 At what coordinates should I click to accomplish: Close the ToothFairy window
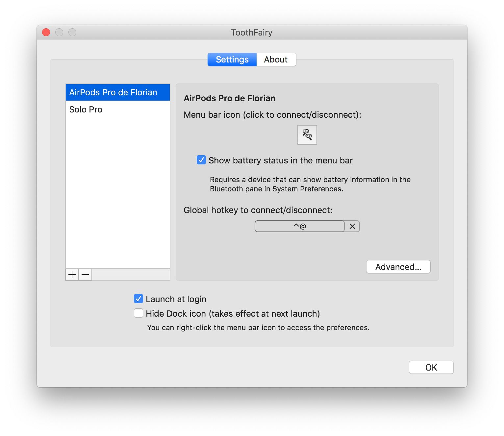click(x=46, y=32)
